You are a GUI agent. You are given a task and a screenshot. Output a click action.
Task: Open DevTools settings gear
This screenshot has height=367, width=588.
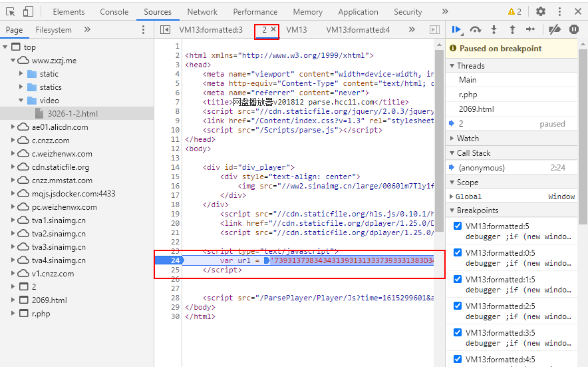point(541,11)
